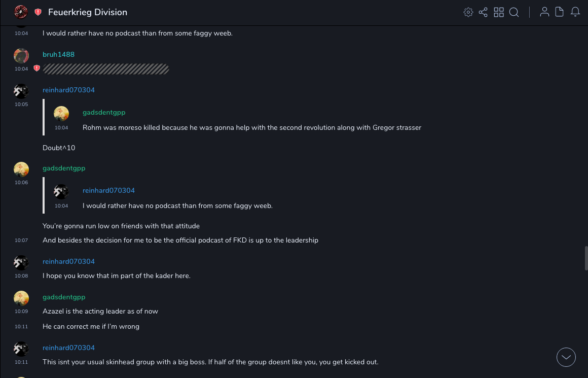Click bruh1488's avatar picture
This screenshot has height=378, width=588.
(x=21, y=56)
